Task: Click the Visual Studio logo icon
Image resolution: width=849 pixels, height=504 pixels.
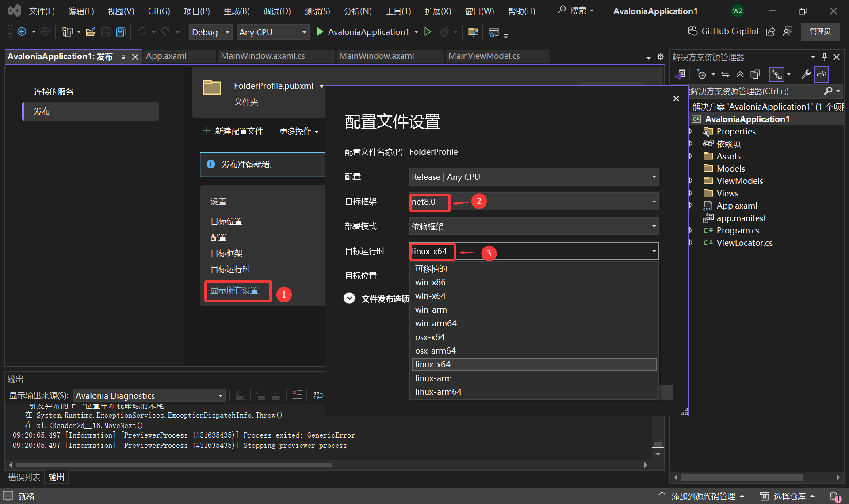Action: [x=14, y=11]
